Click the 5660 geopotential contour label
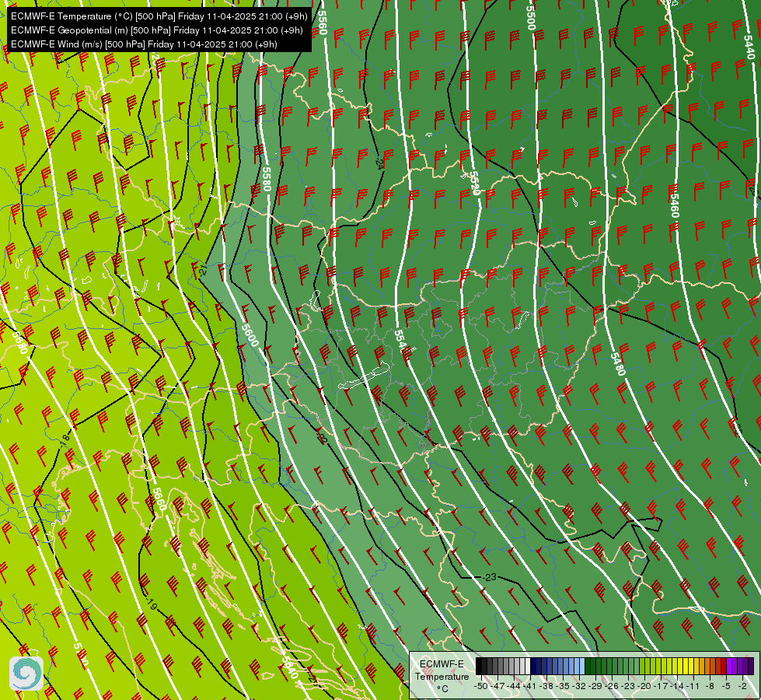761x700 pixels. pos(159,499)
